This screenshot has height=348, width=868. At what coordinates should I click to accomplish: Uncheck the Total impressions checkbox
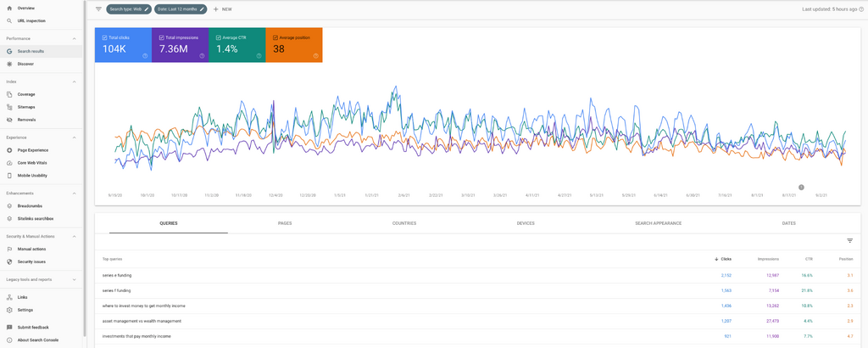coord(160,37)
